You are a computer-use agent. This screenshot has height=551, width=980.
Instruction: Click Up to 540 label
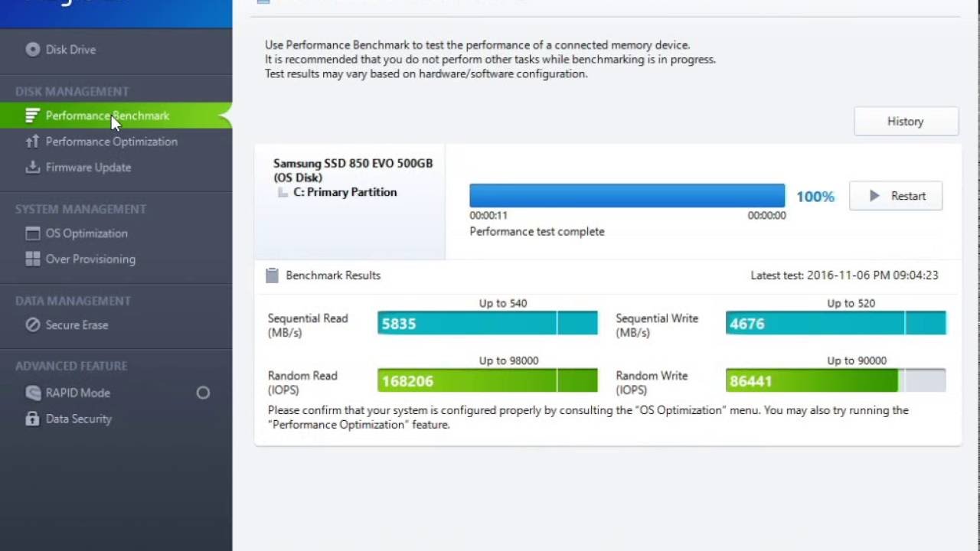[x=503, y=303]
